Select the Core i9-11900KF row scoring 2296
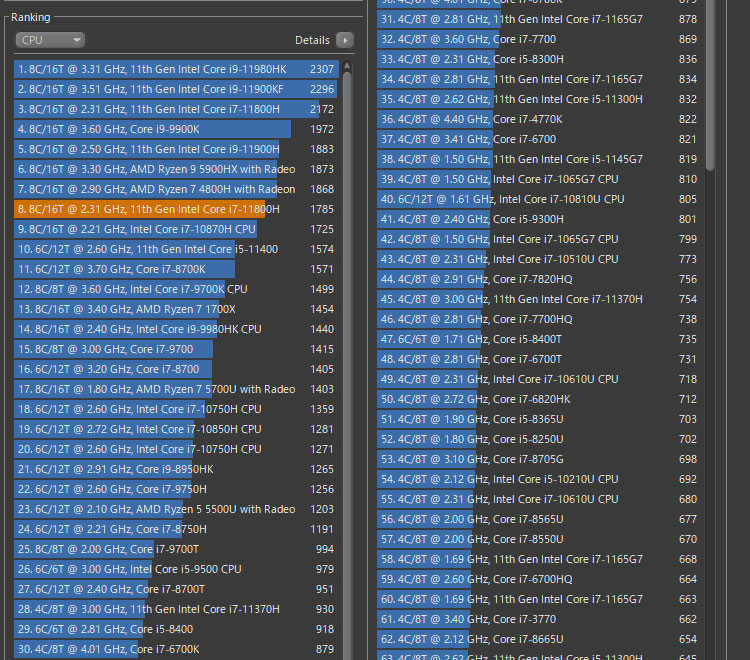Screen dimensions: 750x660 coord(176,89)
